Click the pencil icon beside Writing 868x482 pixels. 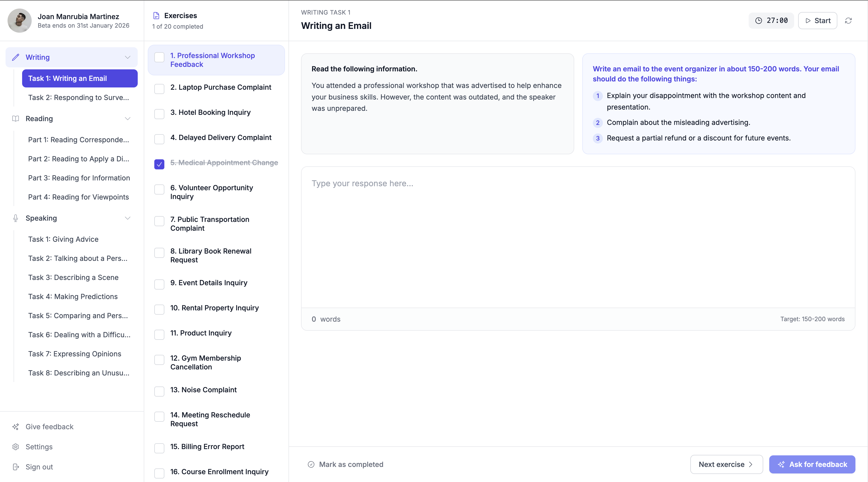point(16,57)
